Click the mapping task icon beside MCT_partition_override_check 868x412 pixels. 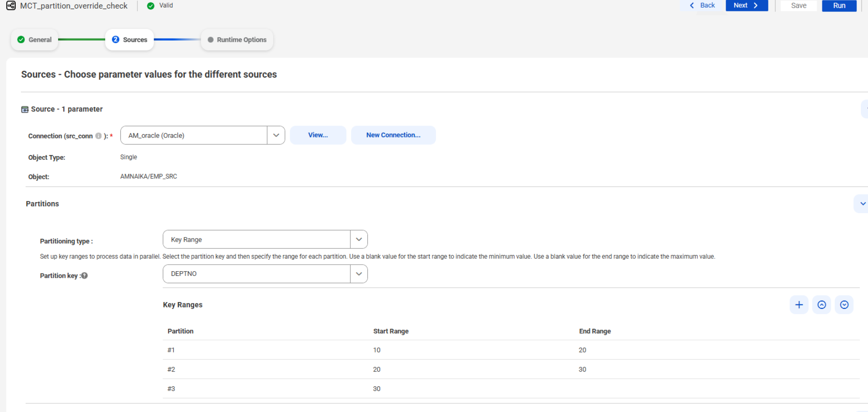click(11, 6)
